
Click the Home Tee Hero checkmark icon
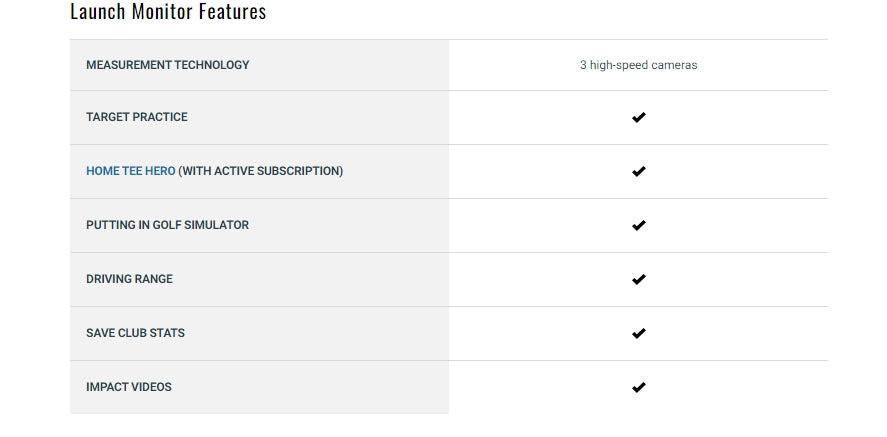(638, 171)
